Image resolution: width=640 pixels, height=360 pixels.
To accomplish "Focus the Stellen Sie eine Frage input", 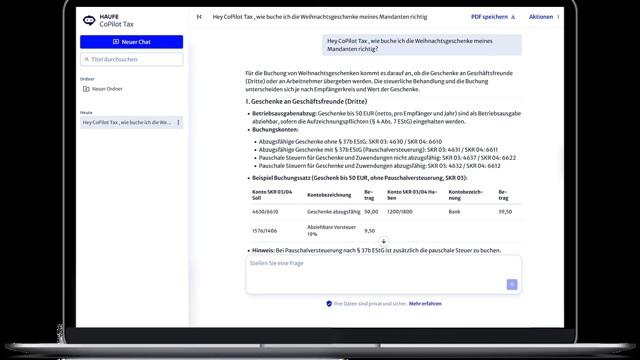I will coord(383,274).
